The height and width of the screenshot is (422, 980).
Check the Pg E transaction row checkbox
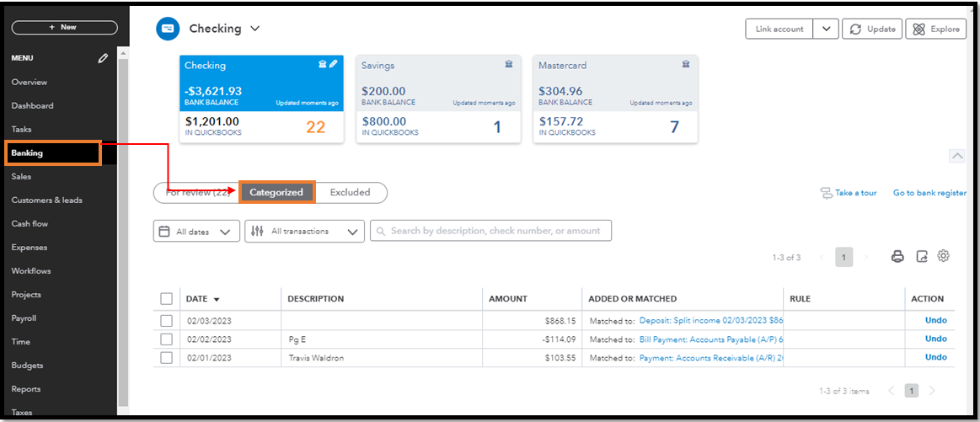click(x=166, y=339)
